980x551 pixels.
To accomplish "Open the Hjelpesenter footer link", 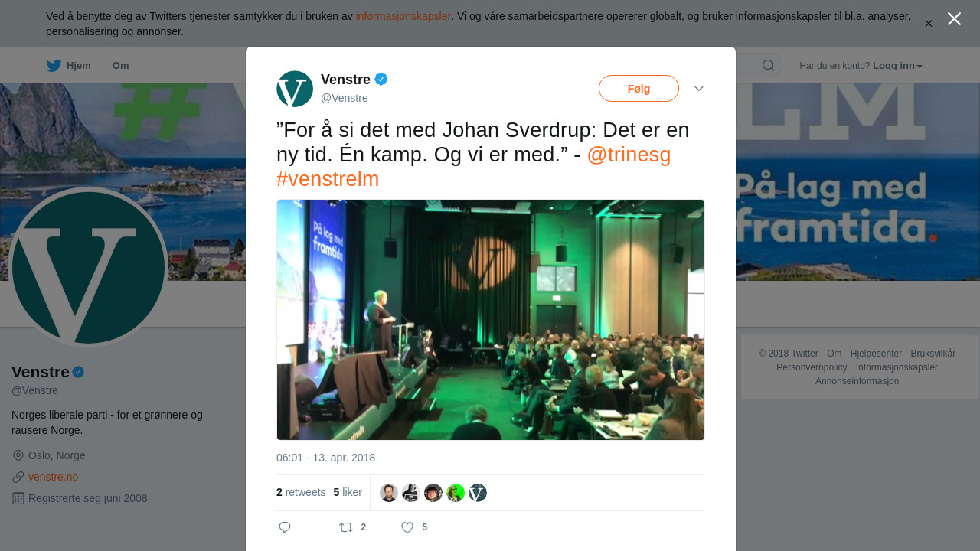I will pyautogui.click(x=876, y=354).
